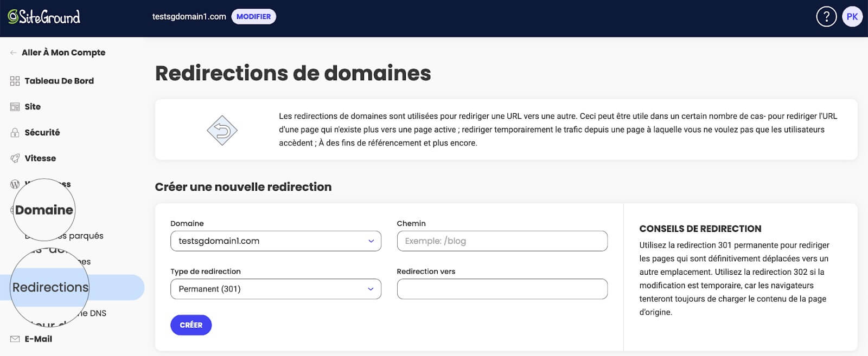Open the Domaine dropdown showing testsgdomain1.com
This screenshot has width=868, height=356.
pos(276,241)
